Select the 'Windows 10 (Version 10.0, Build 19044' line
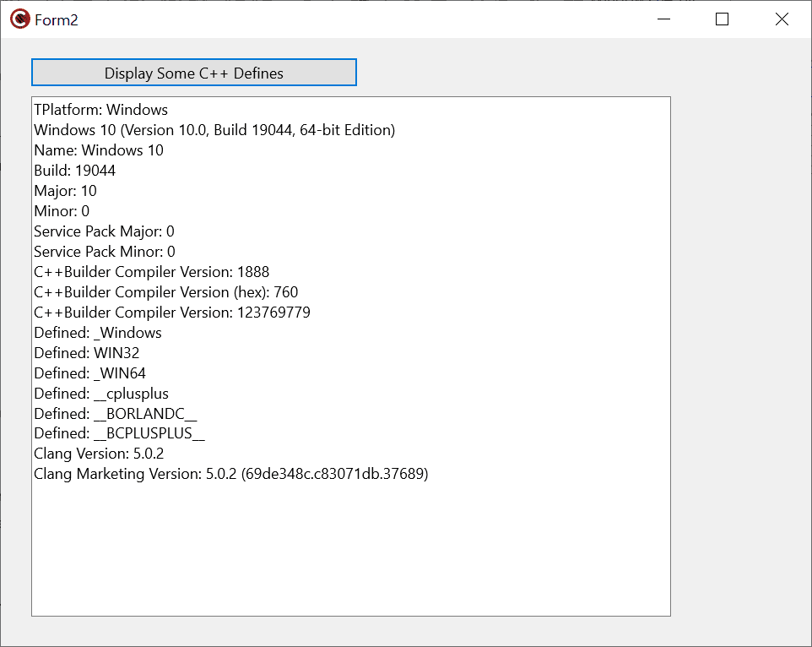The width and height of the screenshot is (812, 647). click(x=214, y=130)
